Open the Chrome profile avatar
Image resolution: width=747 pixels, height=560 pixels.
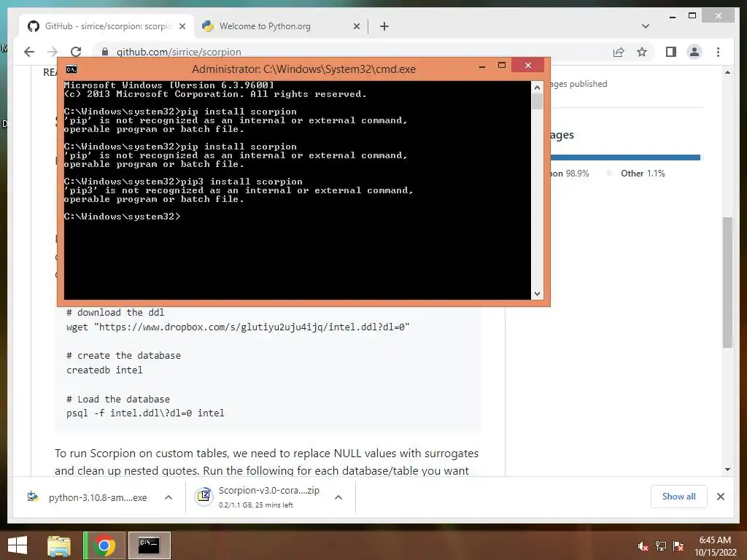click(x=694, y=52)
